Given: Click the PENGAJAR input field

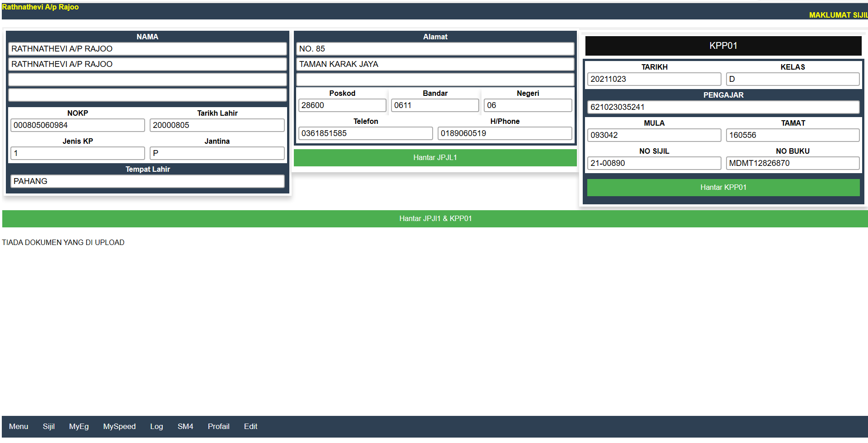Looking at the screenshot, I should tap(723, 107).
